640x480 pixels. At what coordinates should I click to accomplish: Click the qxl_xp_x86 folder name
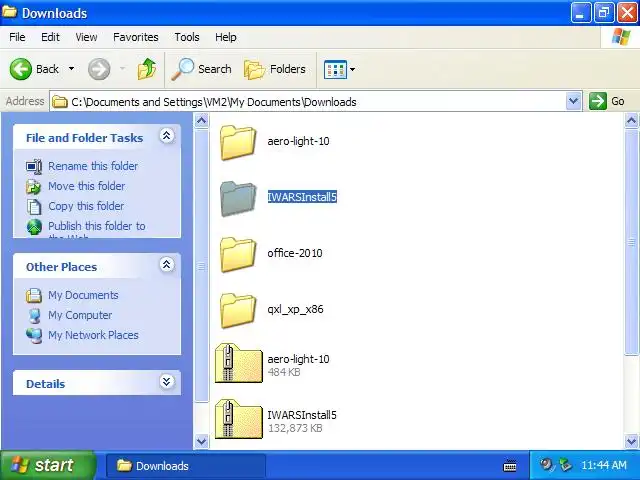295,309
